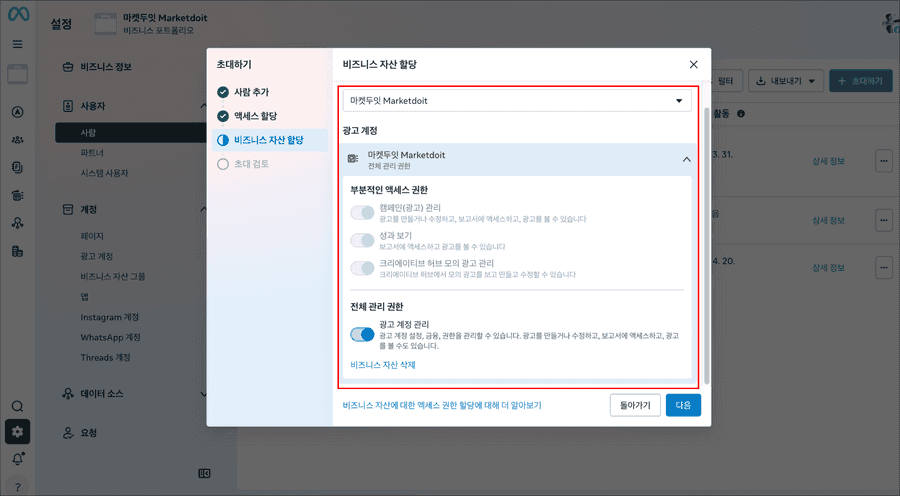Click the 다음 button
This screenshot has height=496, width=900.
[683, 405]
